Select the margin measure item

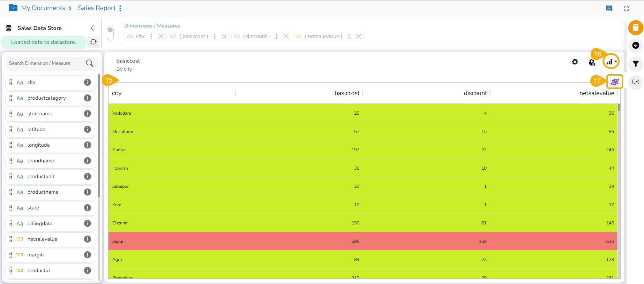coord(51,255)
